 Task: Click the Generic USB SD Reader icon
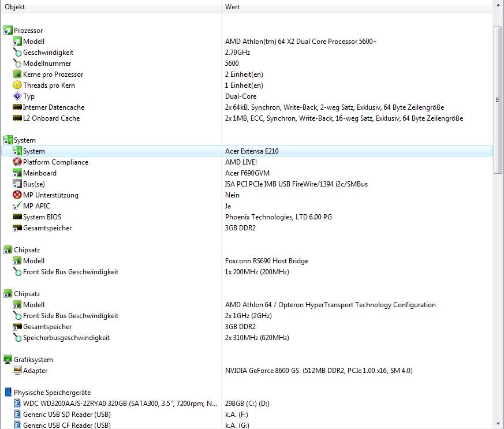pos(17,414)
